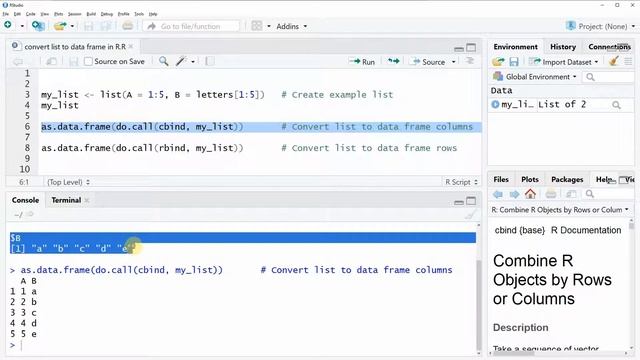The height and width of the screenshot is (360, 640).
Task: View my_list with its magnifier icon
Action: [616, 105]
